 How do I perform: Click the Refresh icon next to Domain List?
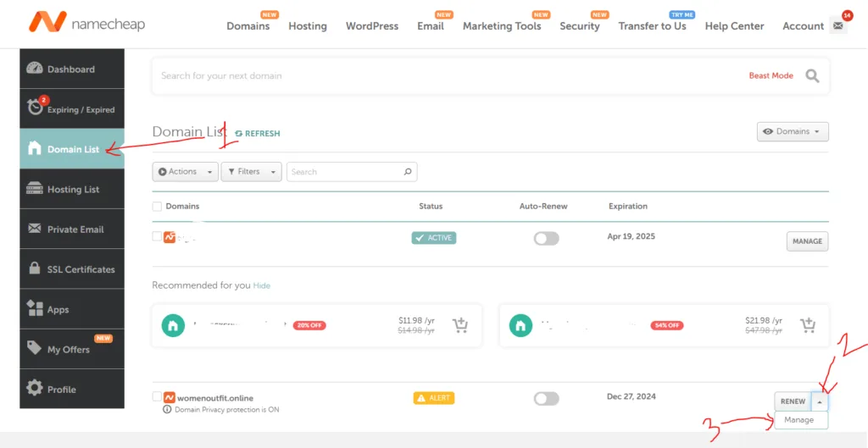(x=238, y=133)
